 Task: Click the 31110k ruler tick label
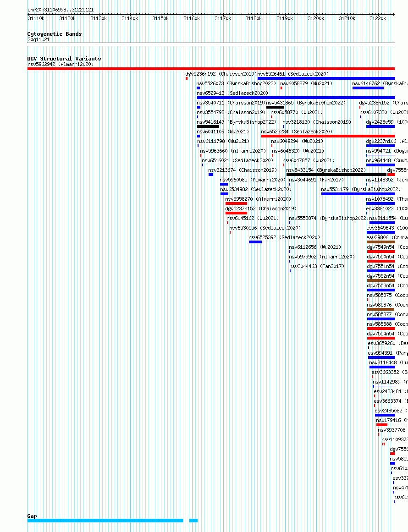click(x=36, y=19)
